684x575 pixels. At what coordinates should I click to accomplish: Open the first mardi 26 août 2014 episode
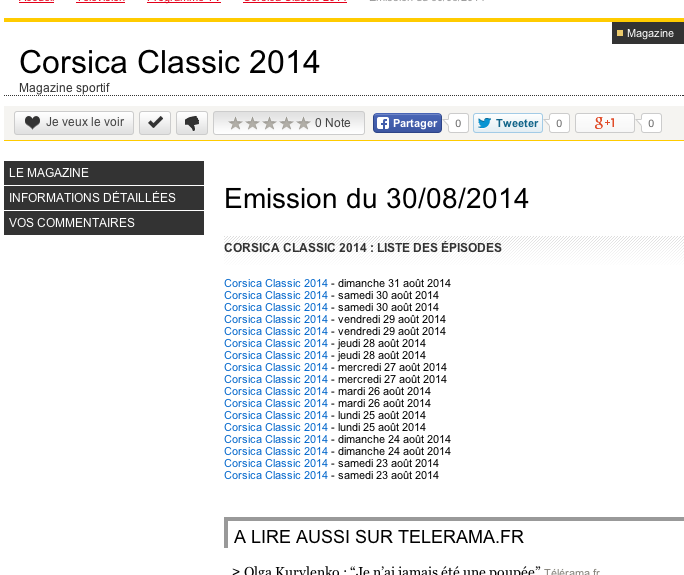(276, 391)
